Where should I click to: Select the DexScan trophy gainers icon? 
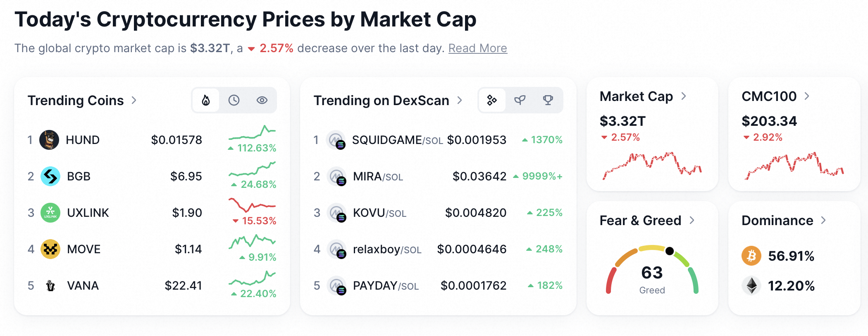tap(548, 100)
